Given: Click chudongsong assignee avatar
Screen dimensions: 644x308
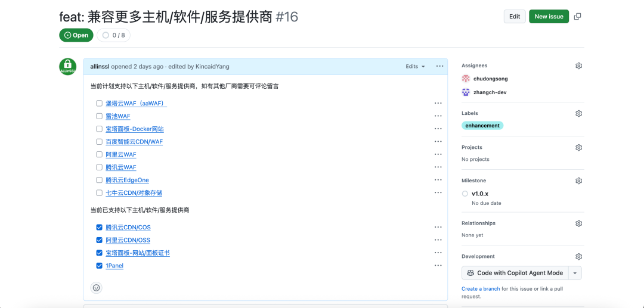Looking at the screenshot, I should 466,79.
